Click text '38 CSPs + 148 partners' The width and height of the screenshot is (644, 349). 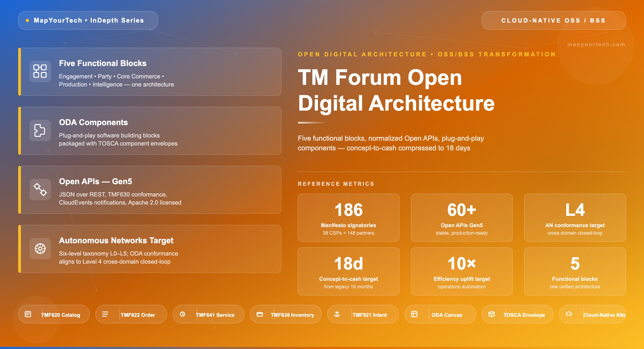coord(349,233)
